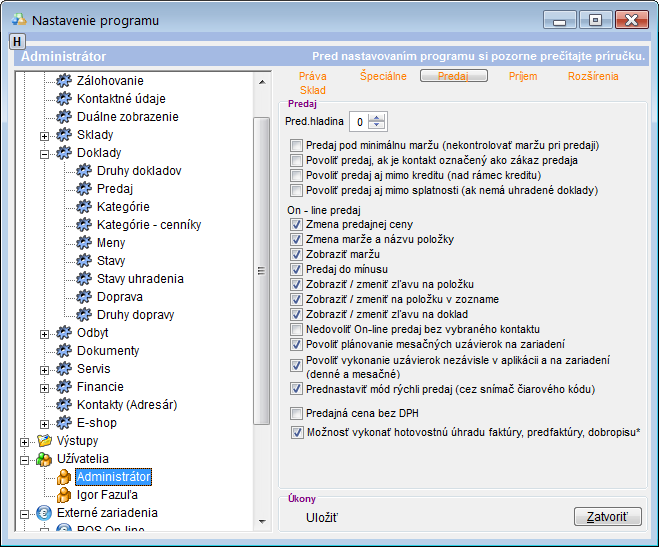Click the Zatvoriť button
This screenshot has width=659, height=547.
click(607, 517)
